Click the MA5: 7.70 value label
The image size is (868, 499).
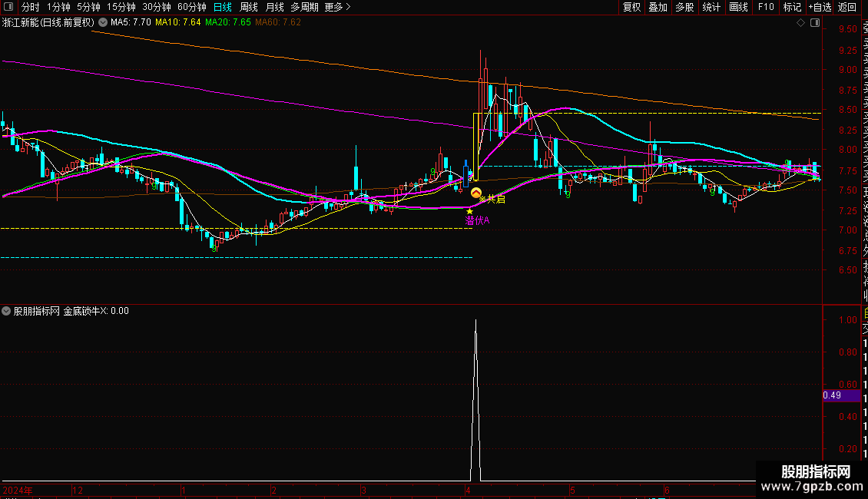point(131,22)
